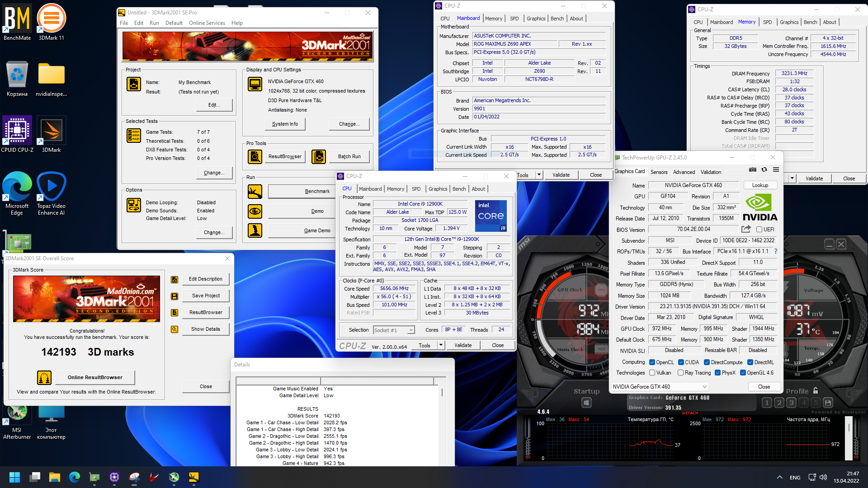Click the Demo eye icon
Viewport: 868px width, 488px height.
click(x=255, y=211)
